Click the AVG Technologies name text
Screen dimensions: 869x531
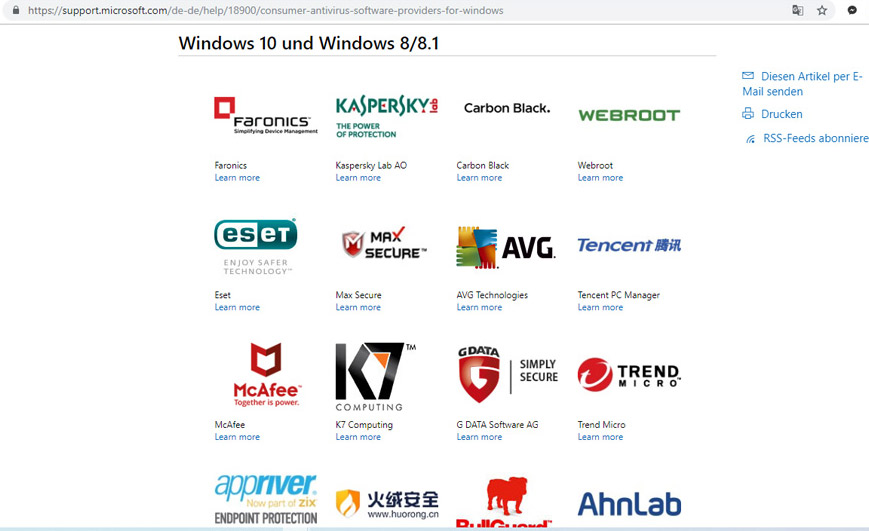(492, 295)
